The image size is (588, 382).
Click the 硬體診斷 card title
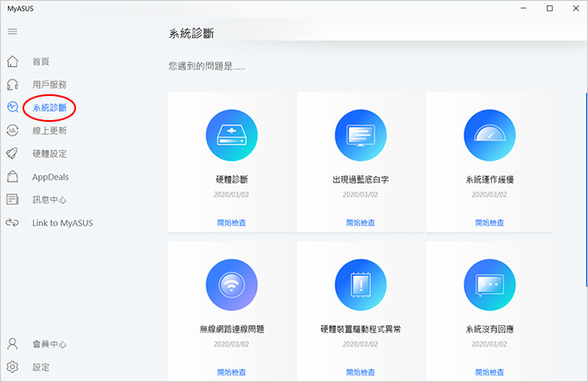[232, 180]
